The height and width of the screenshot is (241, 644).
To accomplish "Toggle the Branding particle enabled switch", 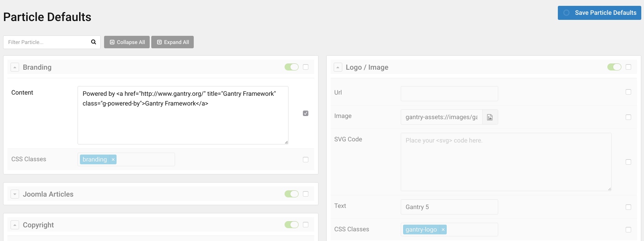I will tap(291, 67).
